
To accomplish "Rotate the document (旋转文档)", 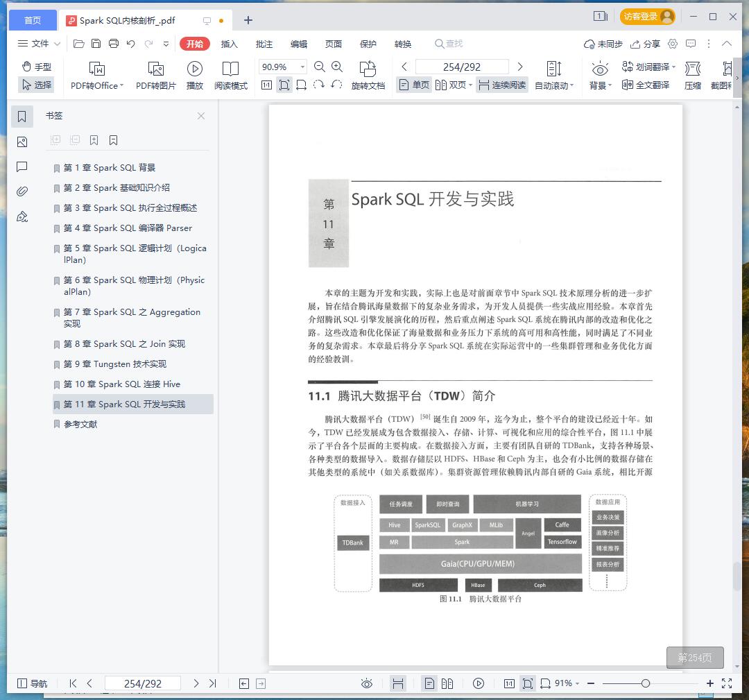I will tap(368, 76).
